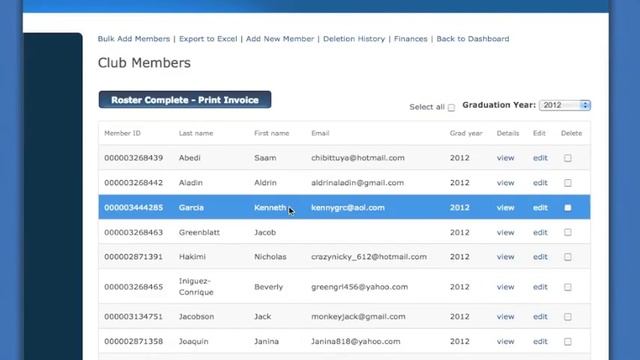Check delete box for Jacobson
The height and width of the screenshot is (360, 640).
(x=568, y=317)
